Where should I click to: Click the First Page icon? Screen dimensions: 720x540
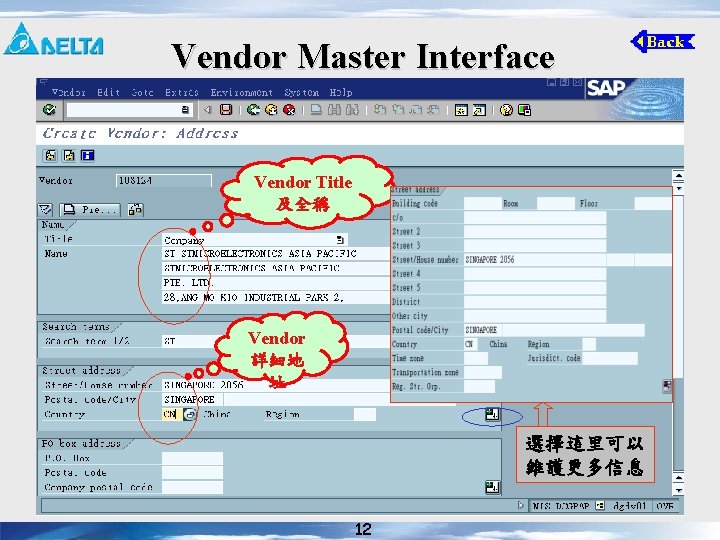[x=379, y=110]
